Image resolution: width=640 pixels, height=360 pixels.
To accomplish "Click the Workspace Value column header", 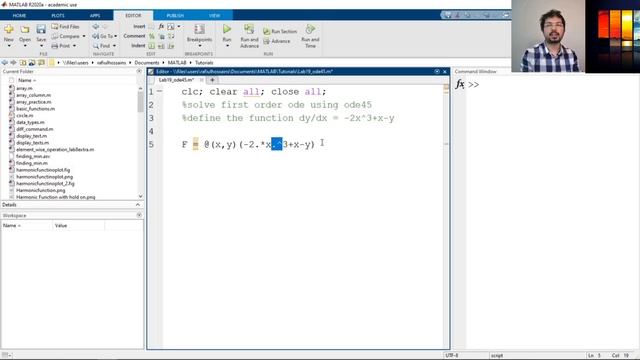I will pyautogui.click(x=61, y=226).
